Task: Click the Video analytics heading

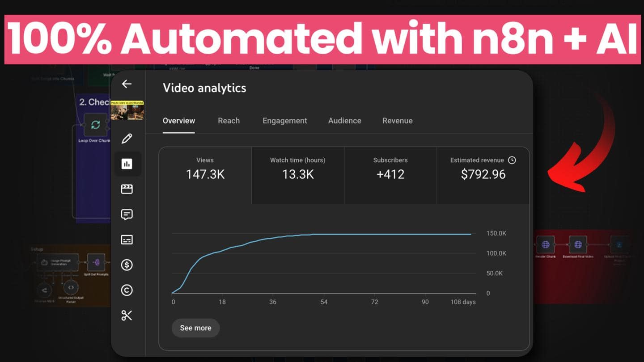Action: pyautogui.click(x=204, y=88)
